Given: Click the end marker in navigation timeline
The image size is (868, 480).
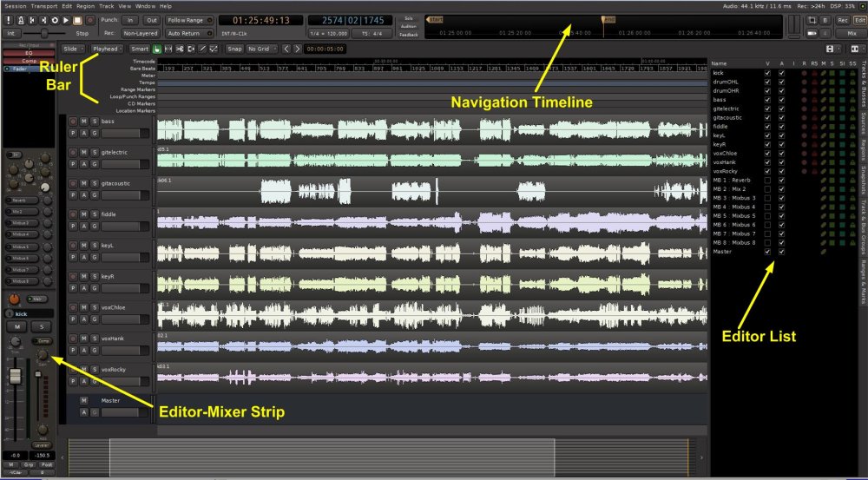Looking at the screenshot, I should tap(608, 20).
